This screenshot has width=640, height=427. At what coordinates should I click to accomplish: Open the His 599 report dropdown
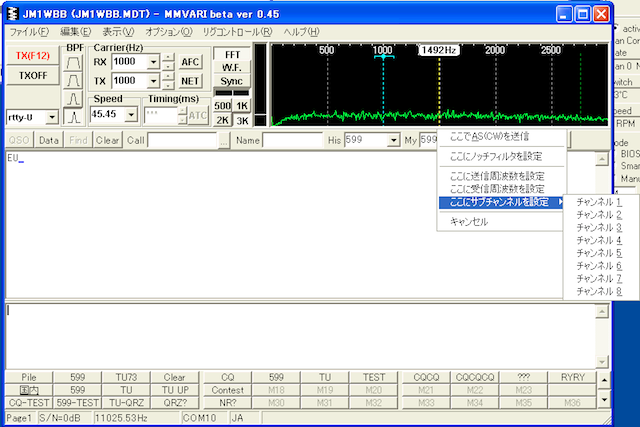(393, 140)
